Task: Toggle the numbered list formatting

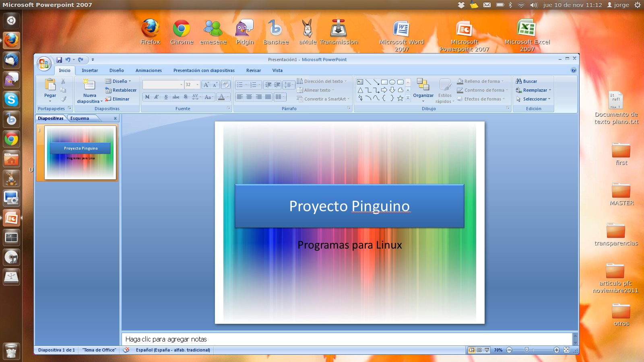Action: (253, 84)
